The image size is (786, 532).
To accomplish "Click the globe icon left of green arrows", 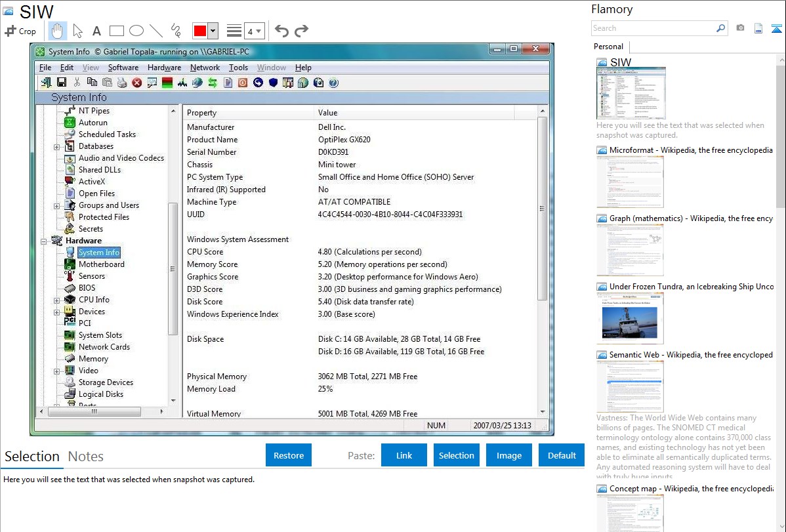I will point(197,83).
